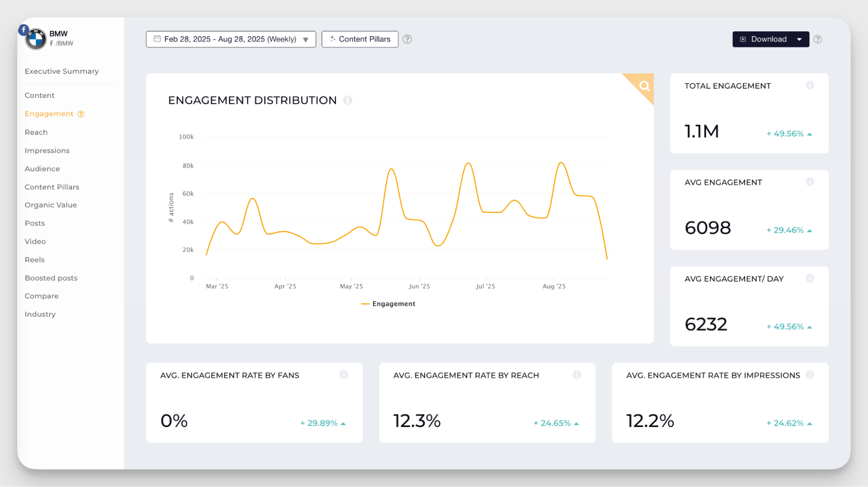Click the magnifier icon on the chart corner
Image resolution: width=868 pixels, height=487 pixels.
pos(644,86)
